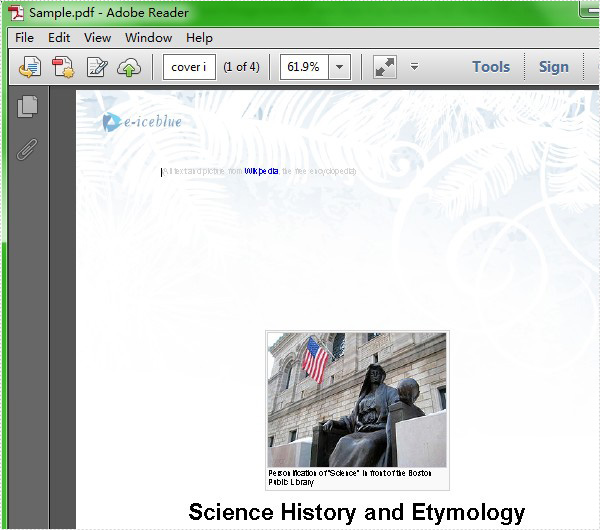Click the Science History and Etymology heading
This screenshot has height=530, width=600.
point(357,512)
